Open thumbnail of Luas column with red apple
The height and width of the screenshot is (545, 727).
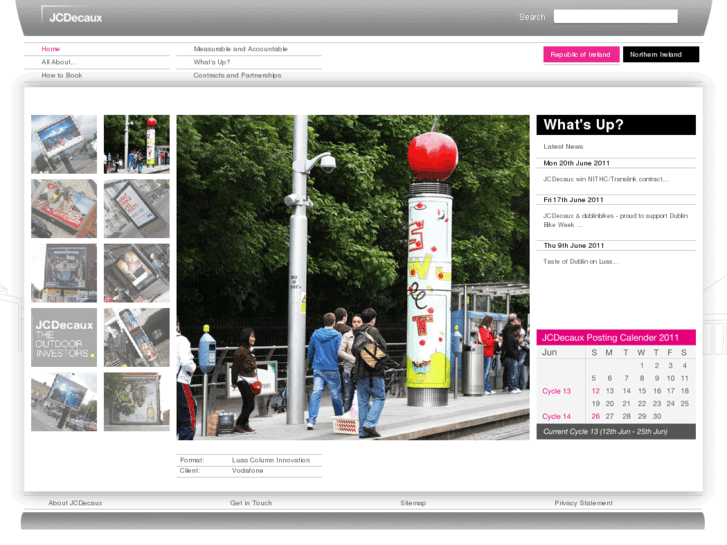[137, 144]
